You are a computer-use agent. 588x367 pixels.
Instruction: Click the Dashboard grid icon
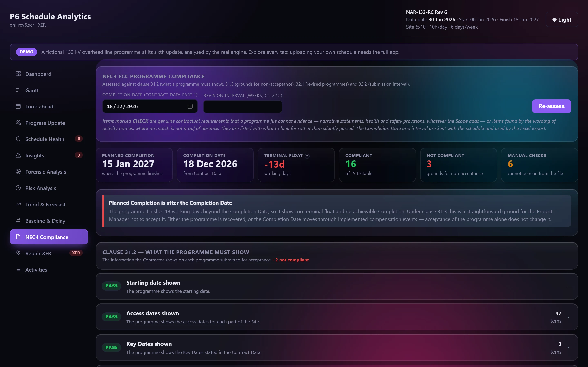18,74
